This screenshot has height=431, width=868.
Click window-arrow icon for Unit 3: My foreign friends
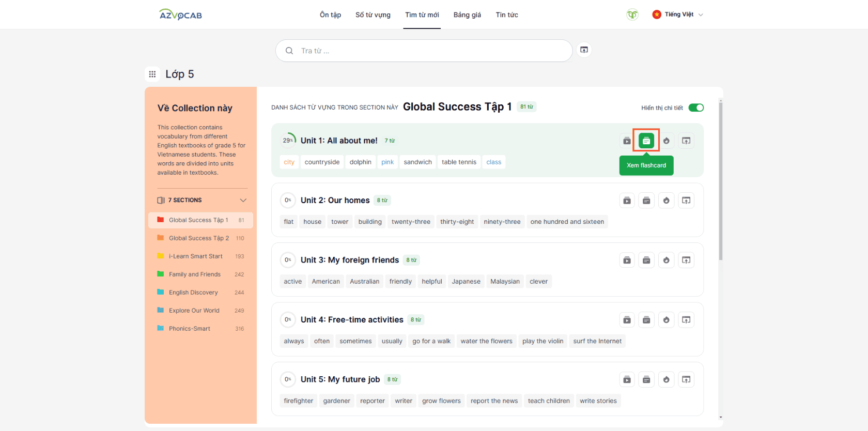(686, 260)
